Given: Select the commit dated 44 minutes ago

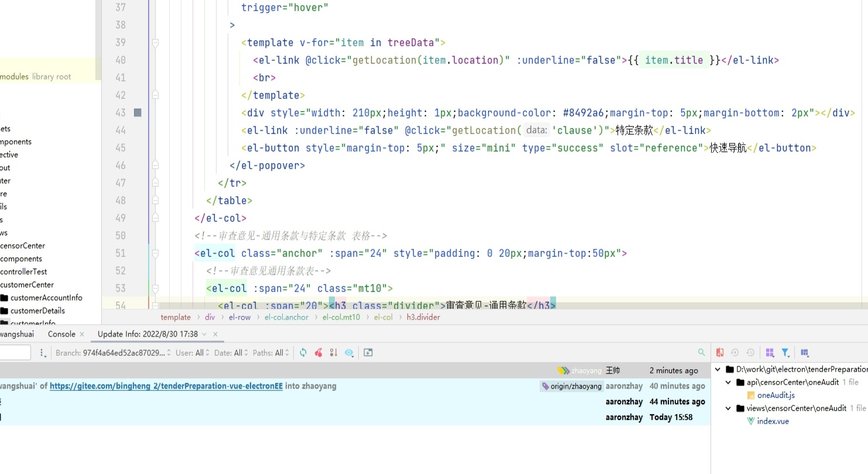Looking at the screenshot, I should coord(355,401).
